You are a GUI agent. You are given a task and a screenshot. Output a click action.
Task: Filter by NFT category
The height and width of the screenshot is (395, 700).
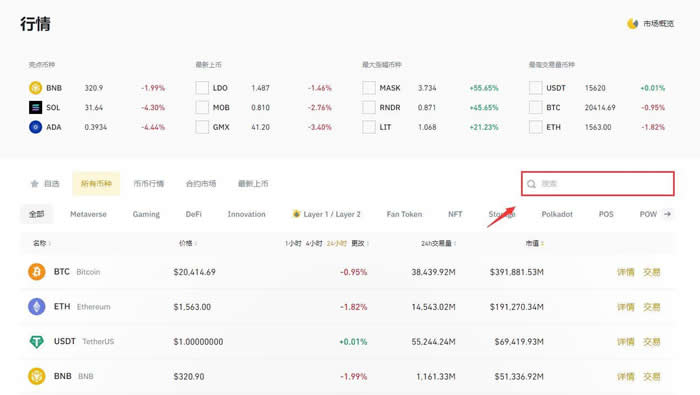455,214
